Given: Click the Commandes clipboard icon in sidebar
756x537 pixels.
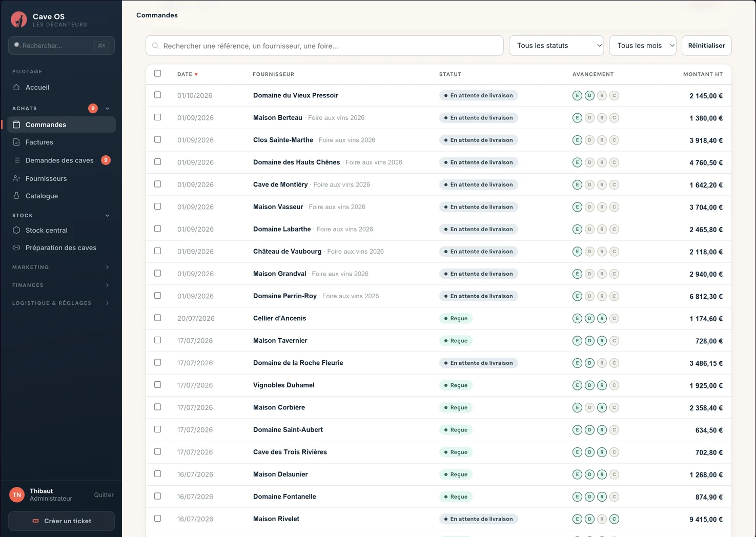Looking at the screenshot, I should (16, 125).
